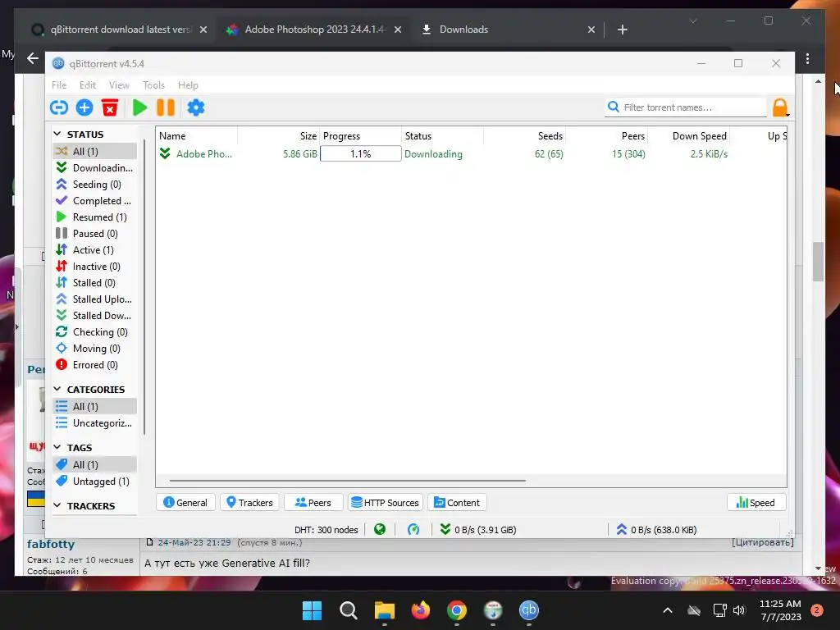The width and height of the screenshot is (840, 630).
Task: Select the Completed status filter
Action: pos(95,201)
